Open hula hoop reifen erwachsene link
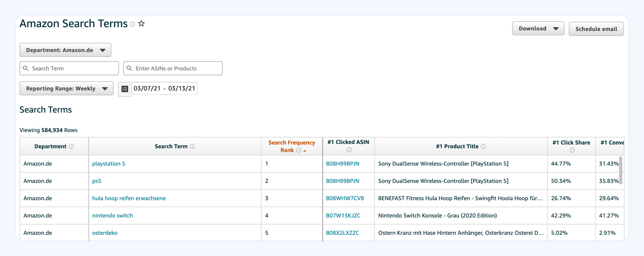644x256 pixels. pyautogui.click(x=129, y=198)
